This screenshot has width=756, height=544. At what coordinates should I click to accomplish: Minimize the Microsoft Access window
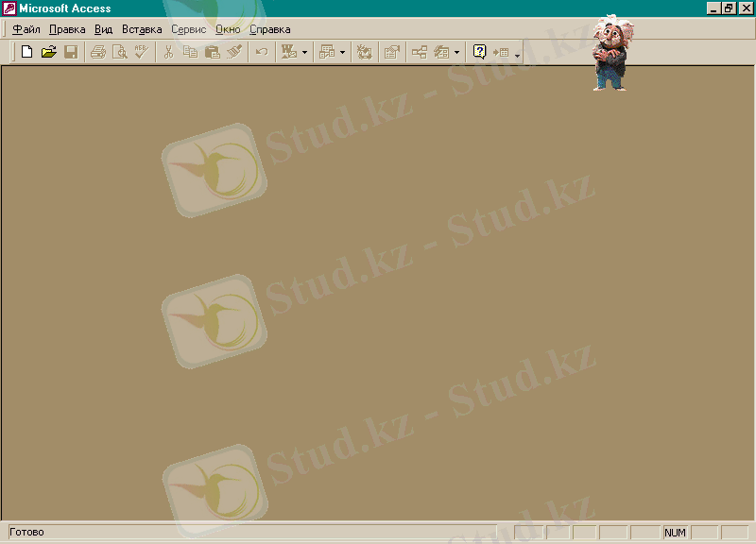pos(713,8)
